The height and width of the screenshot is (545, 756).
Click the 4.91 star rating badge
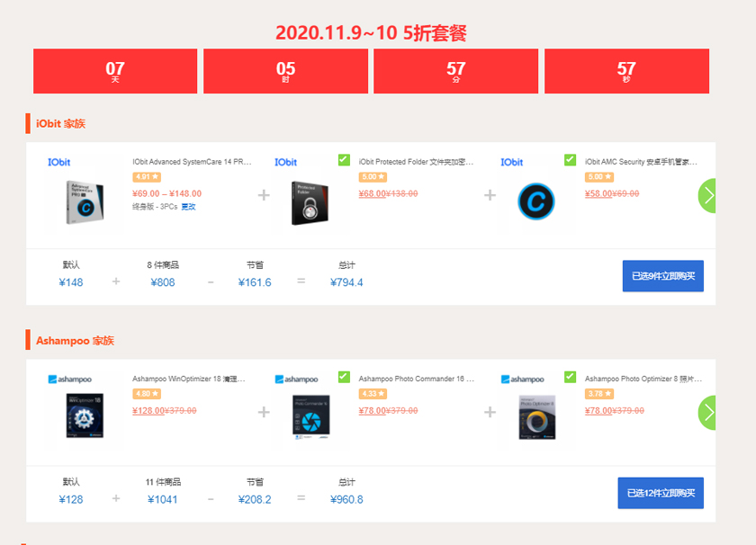146,177
